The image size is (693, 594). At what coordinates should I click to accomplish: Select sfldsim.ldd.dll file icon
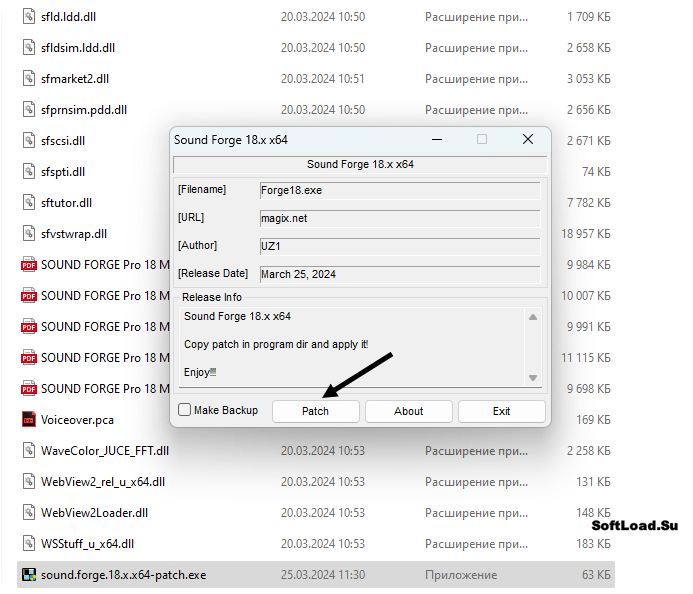tap(29, 47)
